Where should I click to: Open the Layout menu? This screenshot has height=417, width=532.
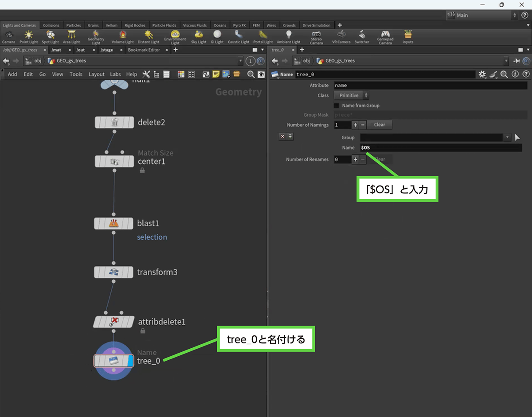[96, 74]
